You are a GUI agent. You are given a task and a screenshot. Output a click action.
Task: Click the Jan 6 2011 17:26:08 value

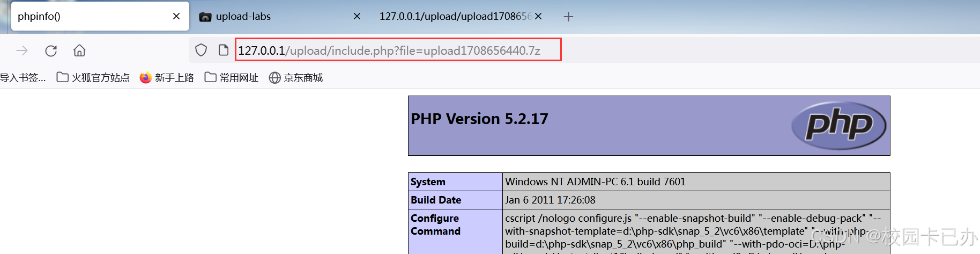pyautogui.click(x=550, y=200)
